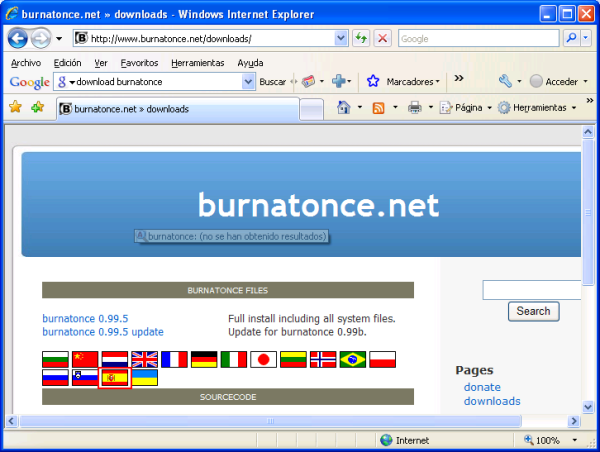The width and height of the screenshot is (600, 452).
Task: Select the Japanese flag language icon
Action: coord(263,358)
